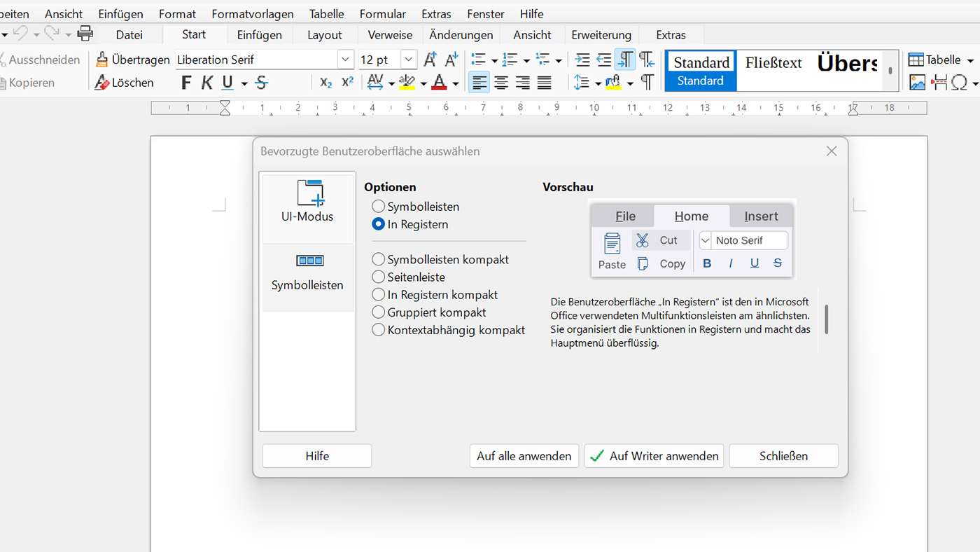
Task: Click the yellow highlighting color swatch
Action: pos(407,83)
